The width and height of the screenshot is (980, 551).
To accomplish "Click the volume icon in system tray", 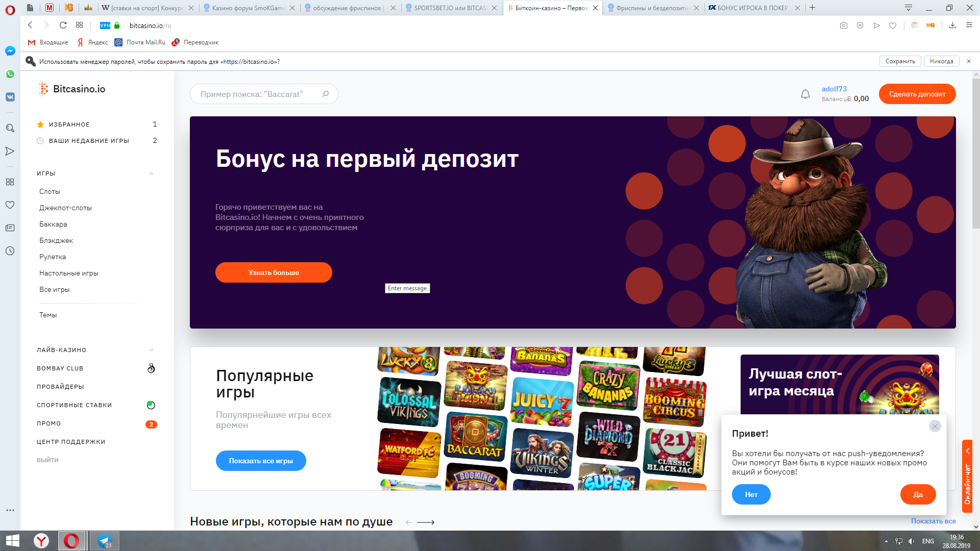I will [x=912, y=541].
